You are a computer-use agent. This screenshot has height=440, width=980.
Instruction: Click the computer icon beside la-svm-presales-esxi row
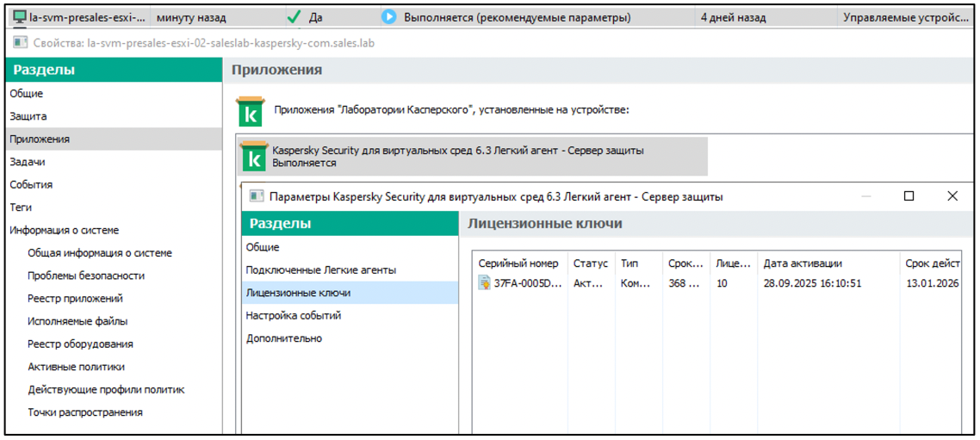(20, 17)
